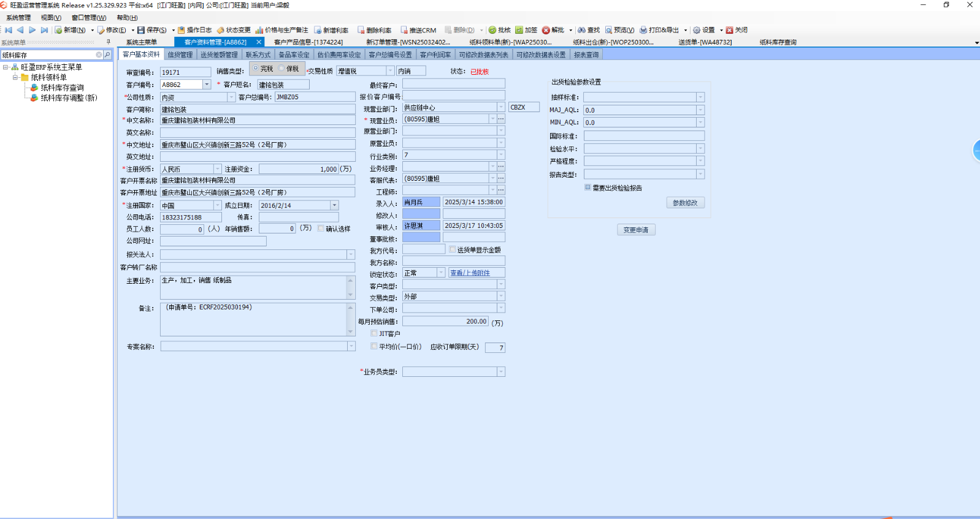Image resolution: width=980 pixels, height=519 pixels.
Task: Click the 状态变更 status change button
Action: (x=234, y=30)
